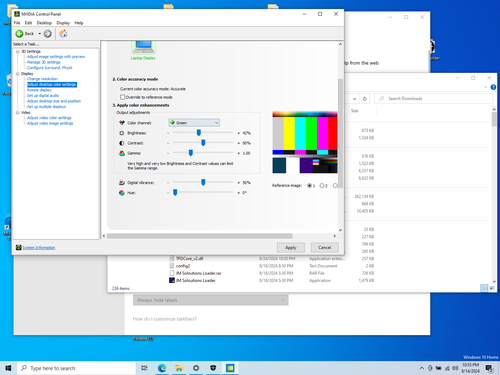Select Reference image option 1
500x375 pixels.
point(309,186)
